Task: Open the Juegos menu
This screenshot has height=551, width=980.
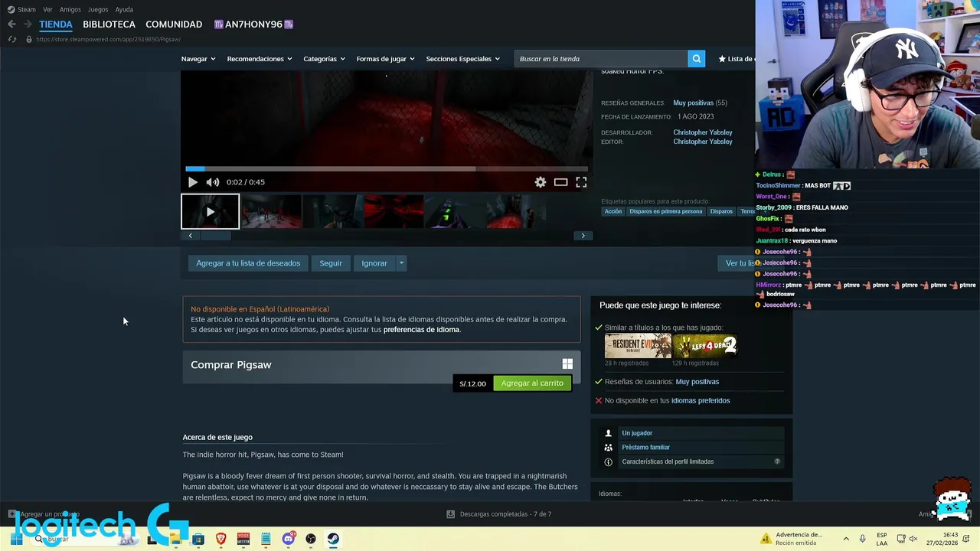Action: pos(98,9)
